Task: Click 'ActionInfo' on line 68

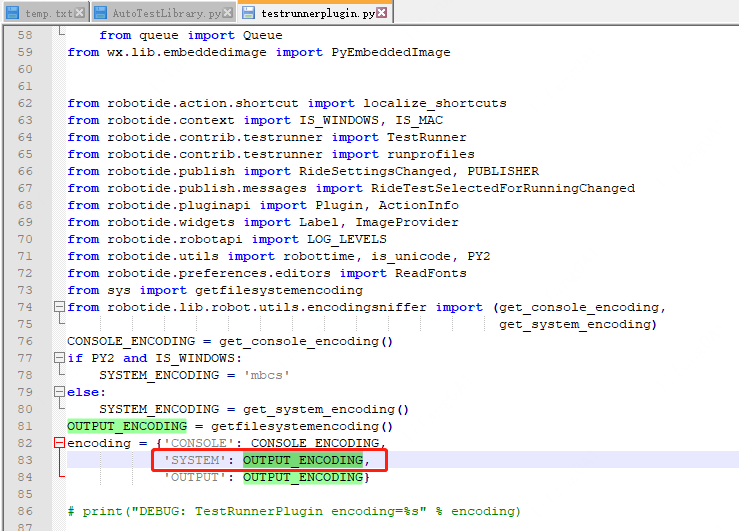Action: tap(419, 205)
